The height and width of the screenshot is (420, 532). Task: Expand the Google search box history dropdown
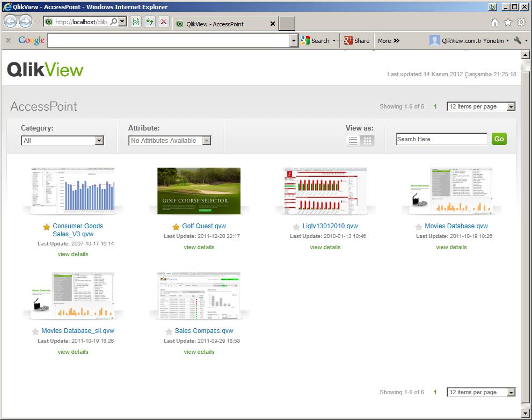click(294, 41)
